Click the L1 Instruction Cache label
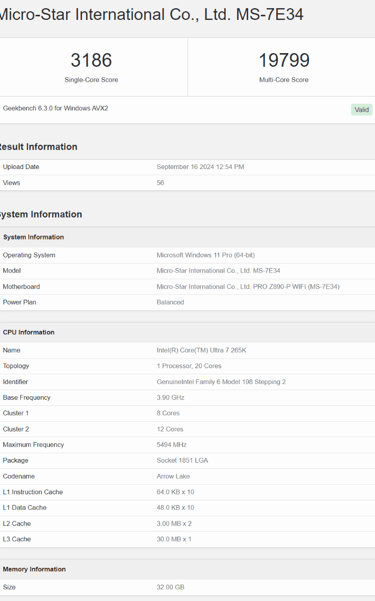This screenshot has width=375, height=601. (x=33, y=492)
